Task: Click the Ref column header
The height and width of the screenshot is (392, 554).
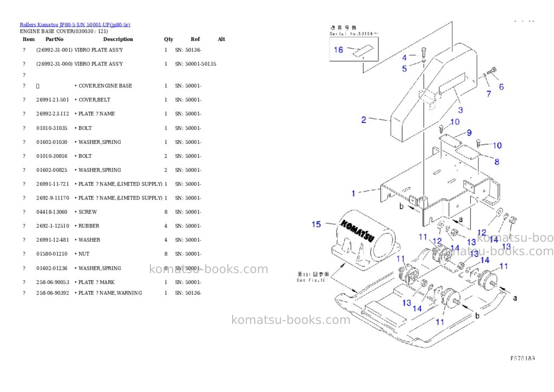Action: [x=195, y=39]
